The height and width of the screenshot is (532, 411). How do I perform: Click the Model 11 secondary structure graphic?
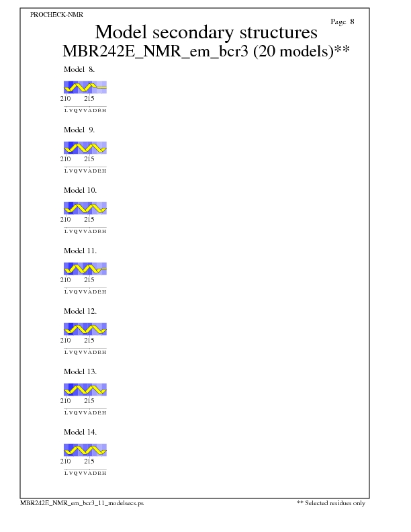click(85, 269)
